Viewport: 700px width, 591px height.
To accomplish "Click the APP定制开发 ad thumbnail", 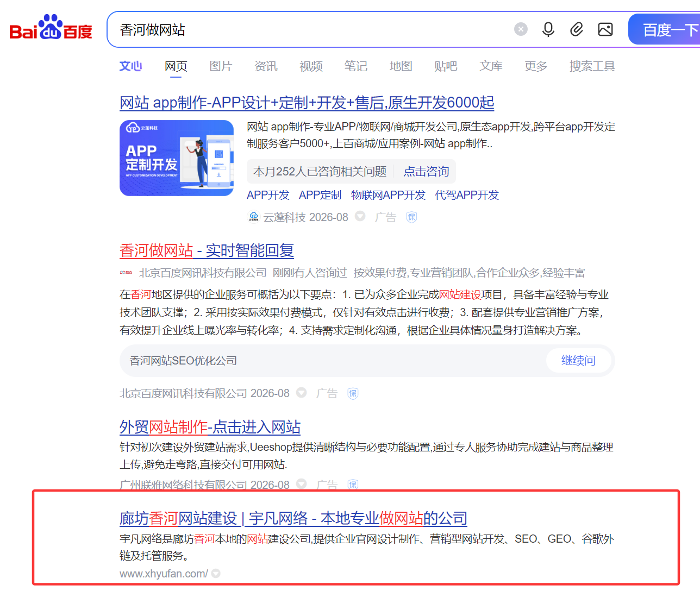I will pyautogui.click(x=177, y=158).
